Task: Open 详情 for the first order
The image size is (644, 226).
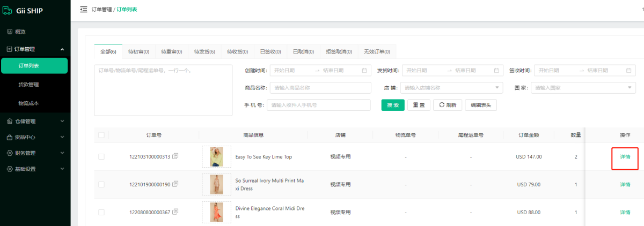Action: coord(625,157)
